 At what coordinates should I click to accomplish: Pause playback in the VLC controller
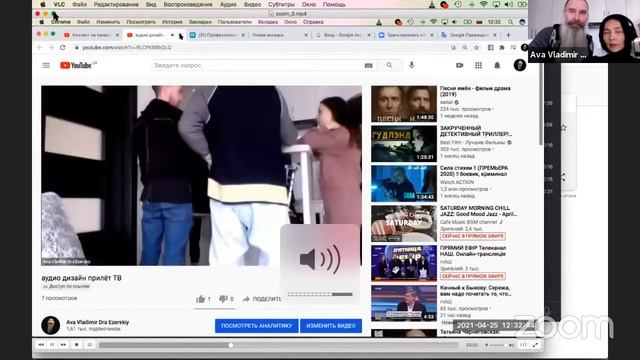52,345
